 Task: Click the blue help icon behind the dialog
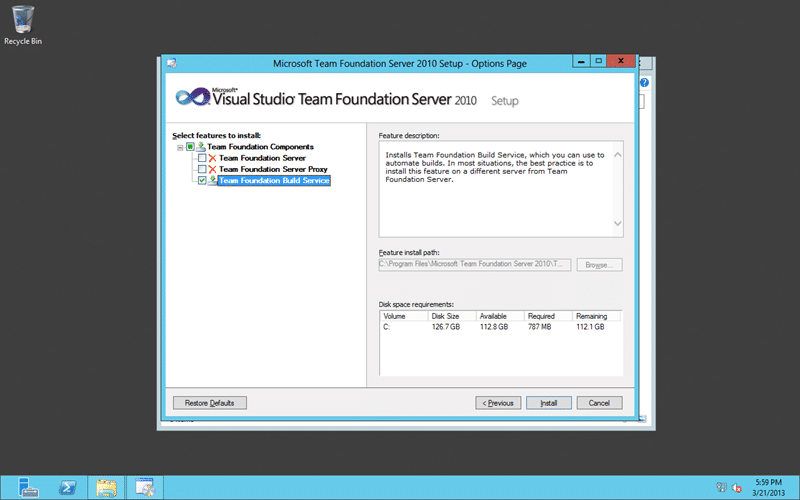pyautogui.click(x=644, y=83)
